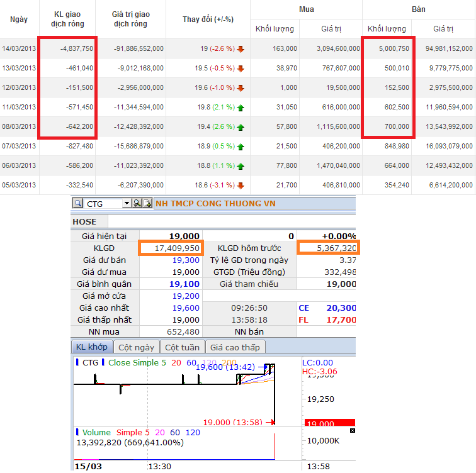Click the Giá mở cửa value 19,200
This screenshot has width=476, height=473.
coord(186,296)
